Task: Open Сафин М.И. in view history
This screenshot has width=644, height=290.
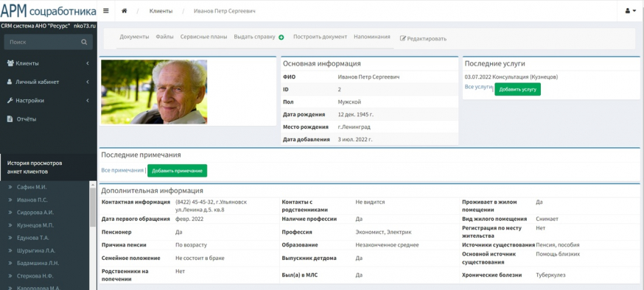Action: [32, 187]
